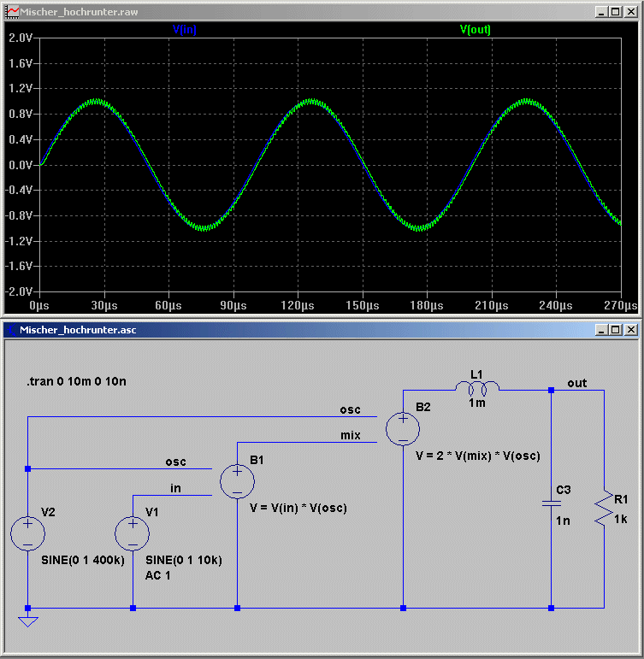Select resistor R1 symbol
Screen dimensions: 644x659
click(604, 508)
